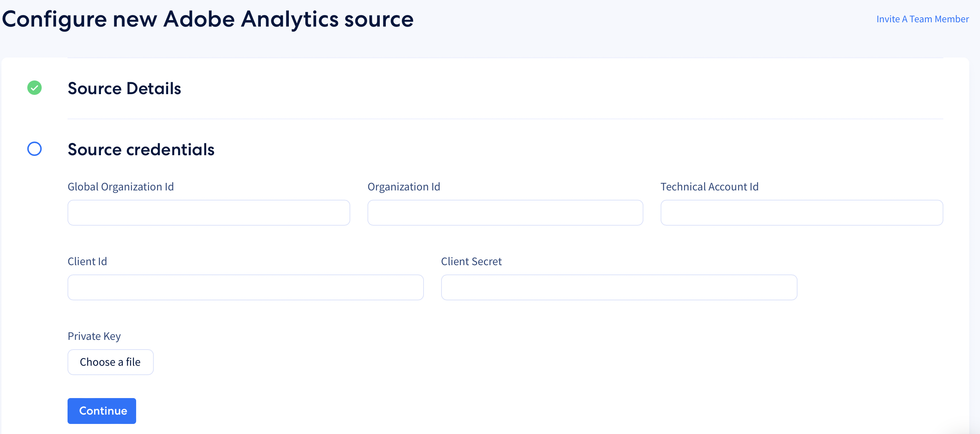The width and height of the screenshot is (980, 434).
Task: Click the green checkmark beside Source Details
Action: (34, 88)
